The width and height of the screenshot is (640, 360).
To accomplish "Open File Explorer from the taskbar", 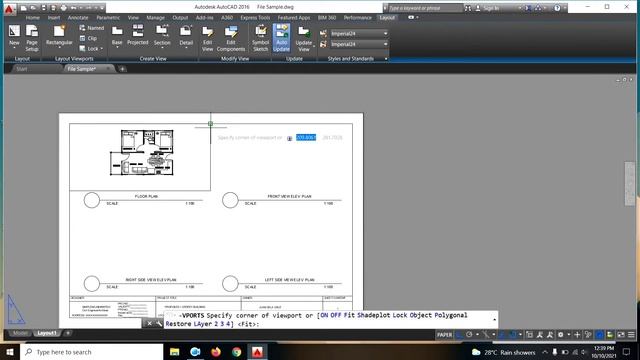I will [175, 352].
